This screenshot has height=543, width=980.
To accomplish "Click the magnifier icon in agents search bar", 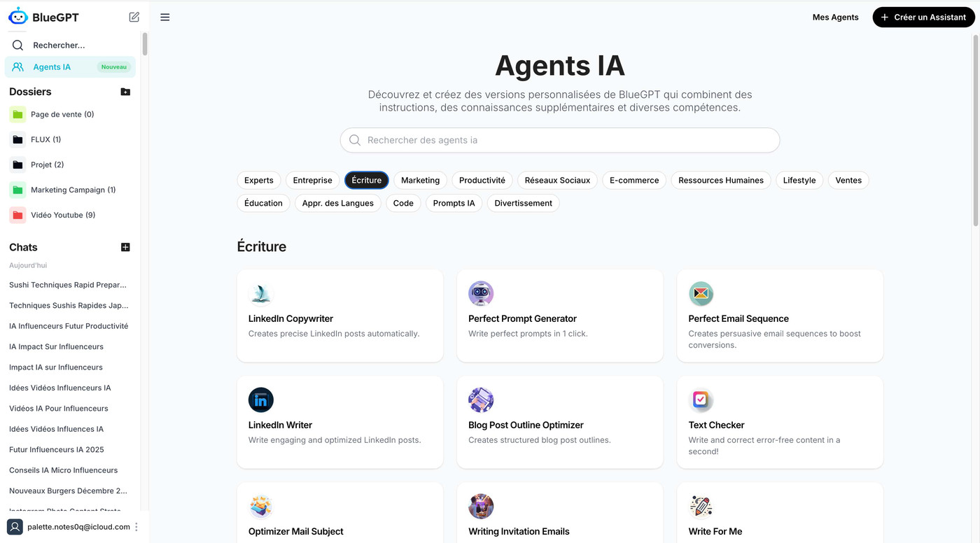I will coord(355,140).
